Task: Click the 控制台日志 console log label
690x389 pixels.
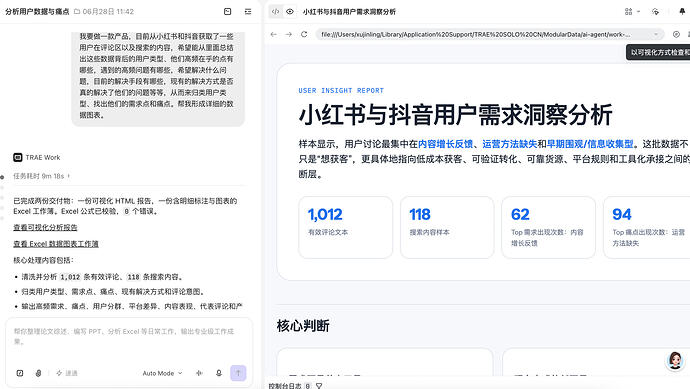Action: coord(285,385)
